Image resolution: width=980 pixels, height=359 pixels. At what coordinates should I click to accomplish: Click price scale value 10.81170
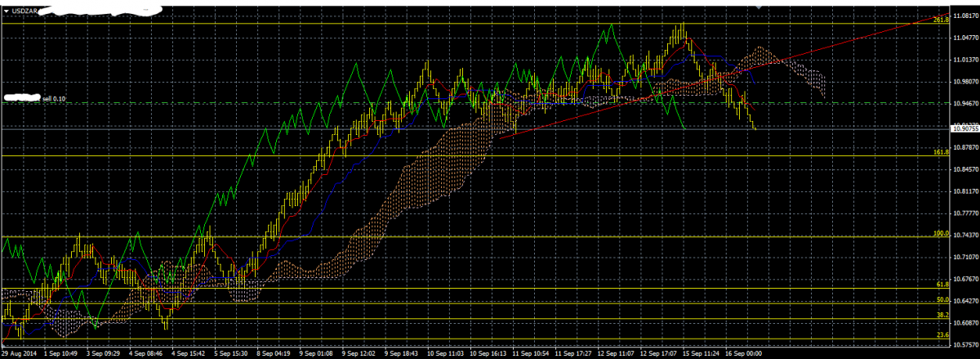(x=964, y=191)
